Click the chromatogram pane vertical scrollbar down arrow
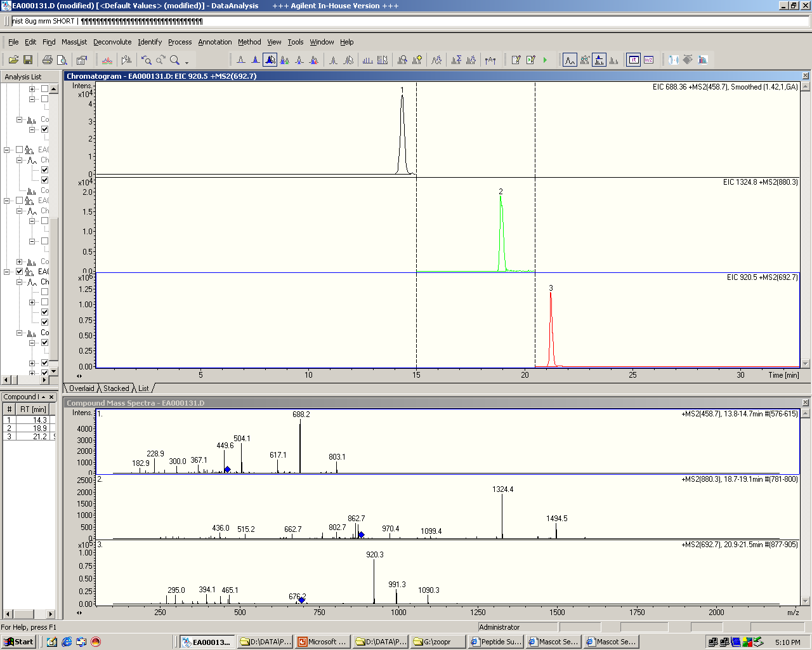This screenshot has width=812, height=650. [806, 364]
